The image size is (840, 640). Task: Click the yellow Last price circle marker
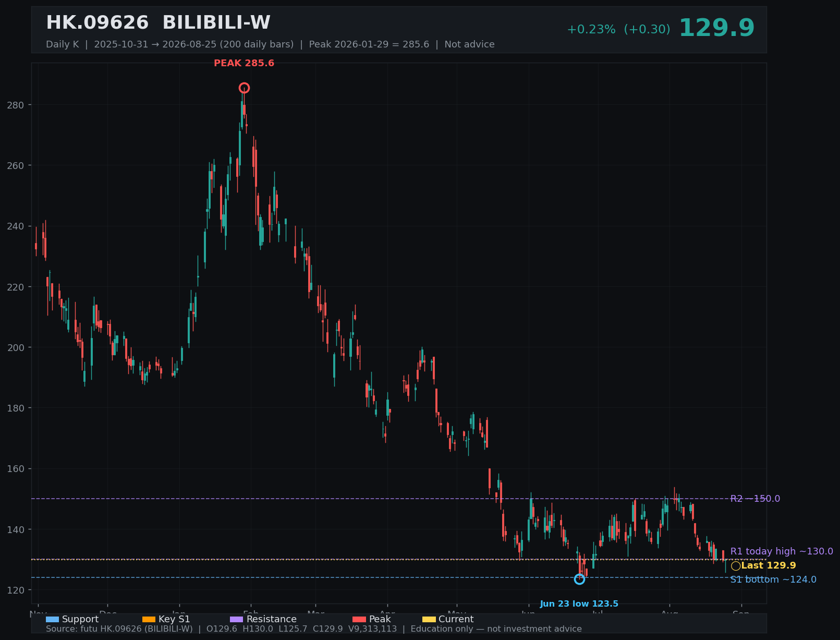[736, 566]
